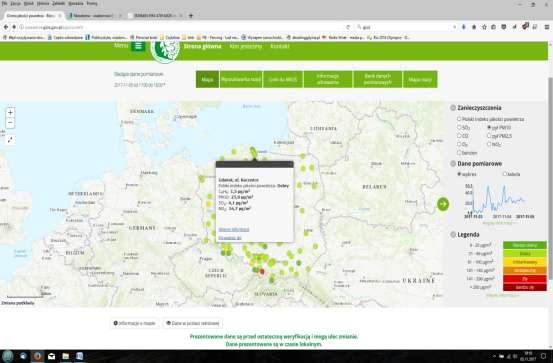Image resolution: width=553 pixels, height=363 pixels.
Task: Click the Powiększ do link in popup
Action: 230,238
